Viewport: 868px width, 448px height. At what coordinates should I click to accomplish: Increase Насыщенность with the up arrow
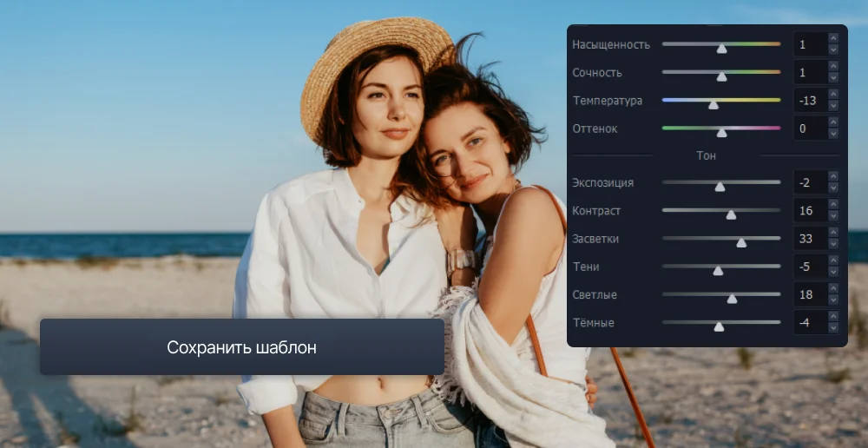(833, 39)
